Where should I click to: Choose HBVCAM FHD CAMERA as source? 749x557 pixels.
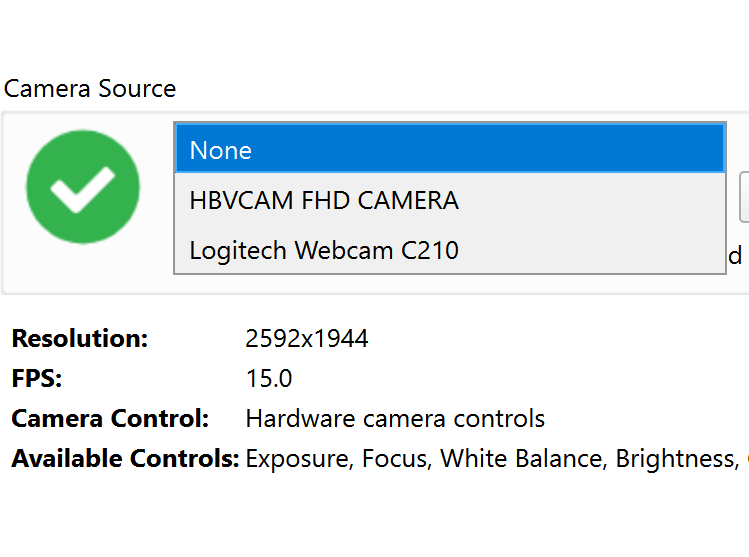click(x=449, y=200)
